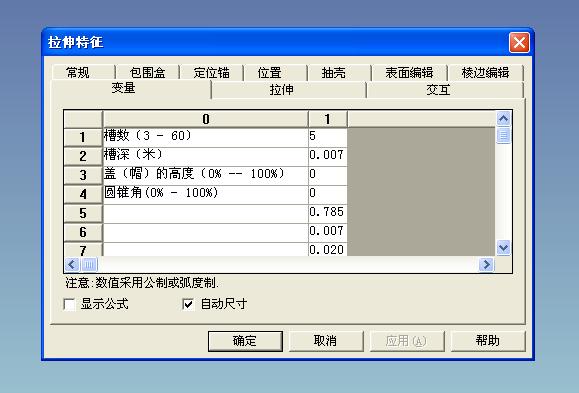The width and height of the screenshot is (579, 393).
Task: Select the column header 0
Action: 206,119
